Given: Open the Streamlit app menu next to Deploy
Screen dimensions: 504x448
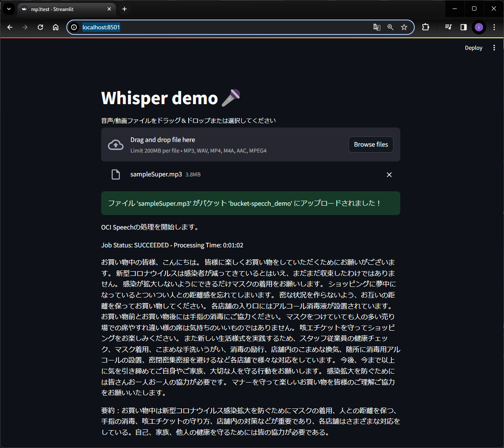Looking at the screenshot, I should point(494,48).
